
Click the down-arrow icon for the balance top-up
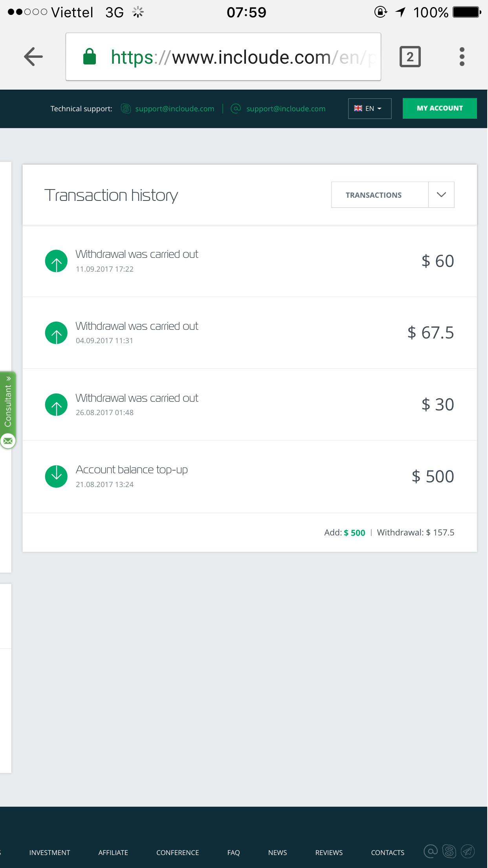tap(56, 476)
